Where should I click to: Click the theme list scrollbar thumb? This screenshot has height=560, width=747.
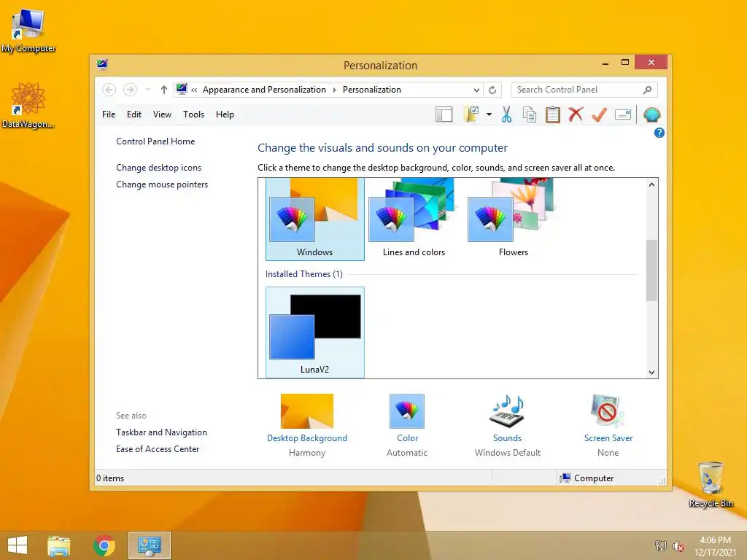pyautogui.click(x=651, y=271)
